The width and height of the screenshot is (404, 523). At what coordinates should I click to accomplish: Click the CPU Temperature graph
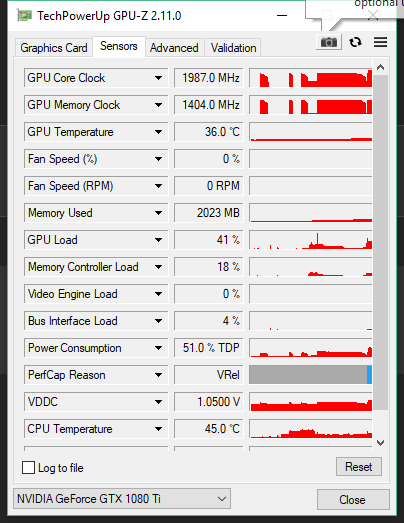311,429
